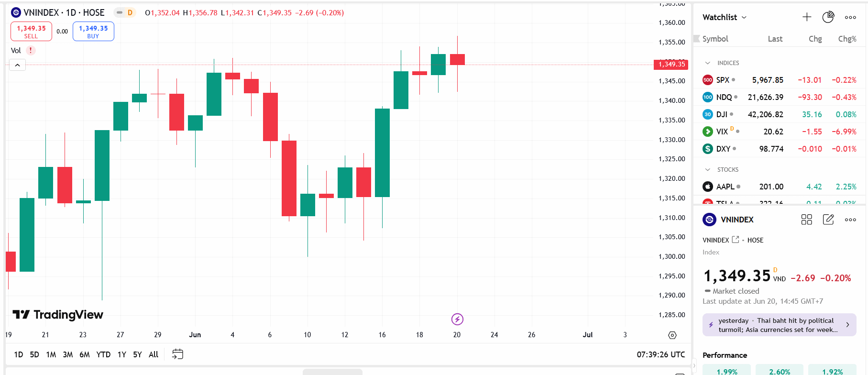The height and width of the screenshot is (375, 868).
Task: Open the VNINDEX note edit icon
Action: [x=828, y=220]
